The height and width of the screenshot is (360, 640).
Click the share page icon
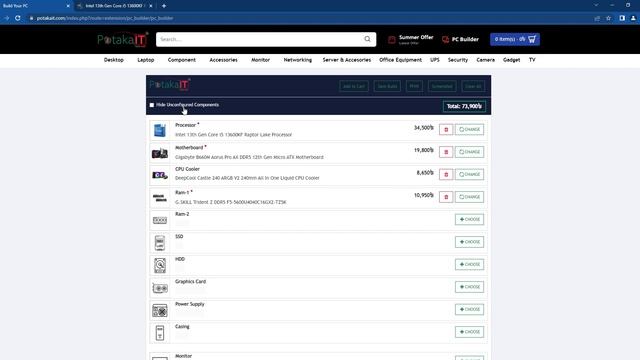(597, 18)
